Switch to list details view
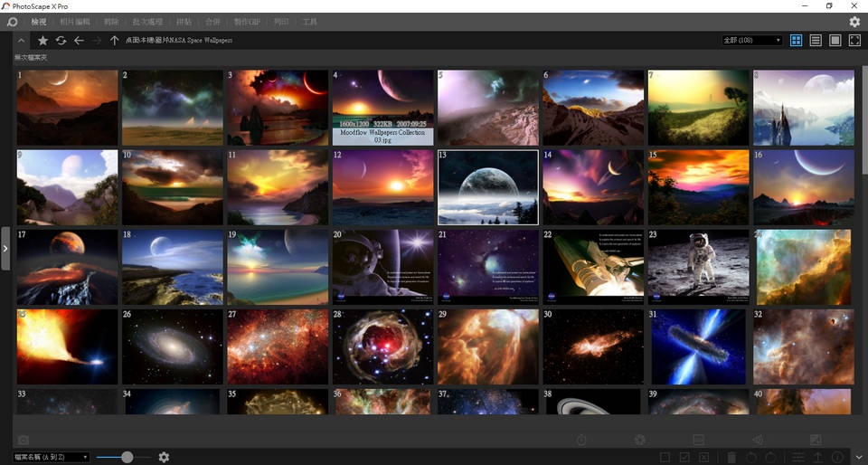Image resolution: width=868 pixels, height=465 pixels. click(x=816, y=41)
